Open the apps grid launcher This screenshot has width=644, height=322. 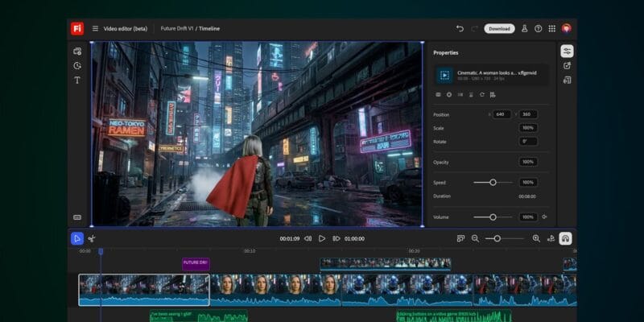[552, 29]
